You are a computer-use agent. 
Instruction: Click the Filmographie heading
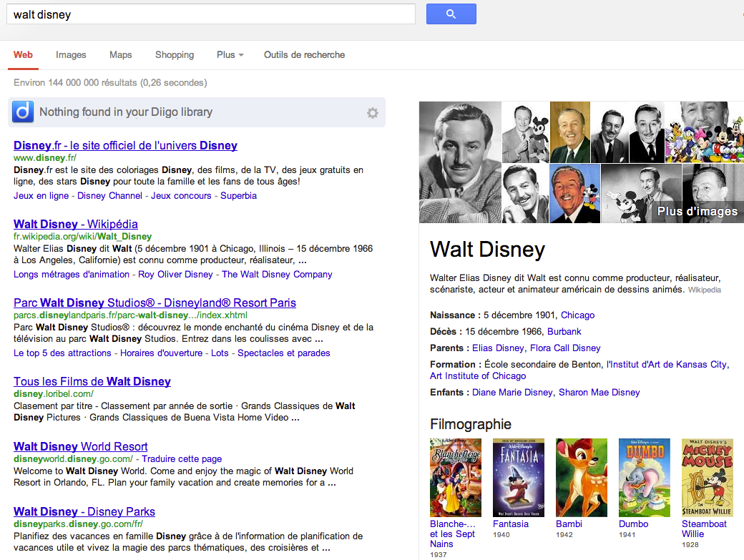(471, 424)
